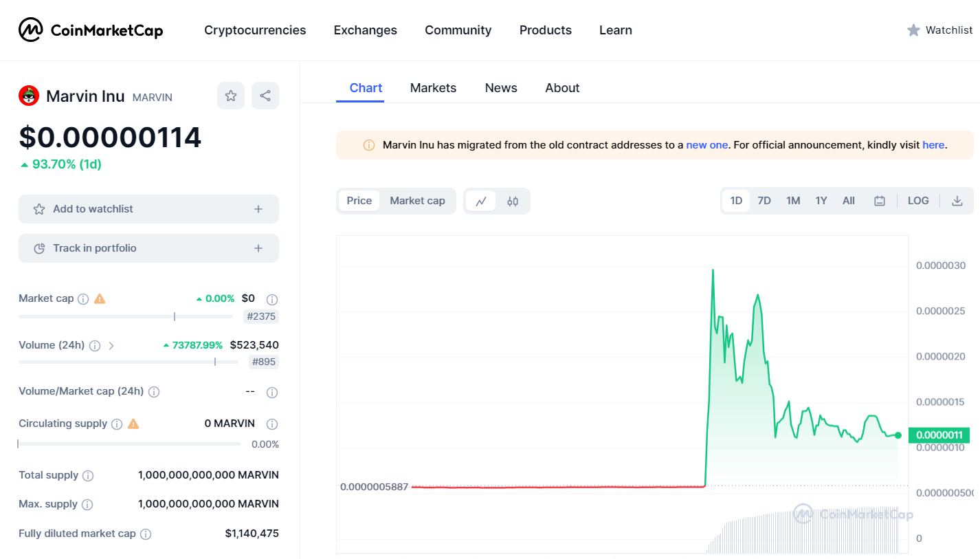Click the $523,540 volume value
This screenshot has width=980, height=559.
pos(254,345)
